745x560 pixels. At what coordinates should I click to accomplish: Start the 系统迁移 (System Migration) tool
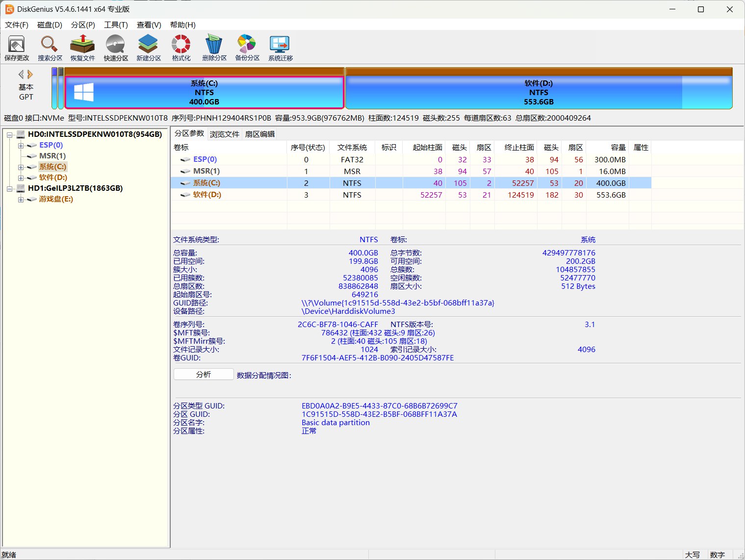279,47
